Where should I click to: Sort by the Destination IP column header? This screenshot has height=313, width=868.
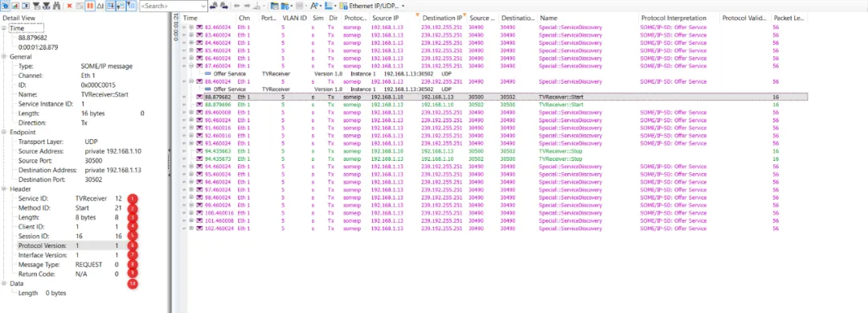442,19
